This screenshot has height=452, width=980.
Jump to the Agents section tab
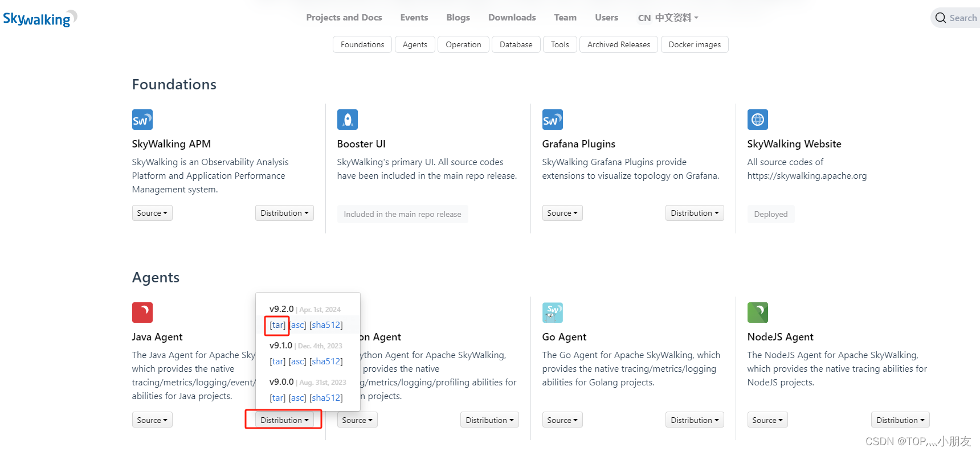click(415, 44)
